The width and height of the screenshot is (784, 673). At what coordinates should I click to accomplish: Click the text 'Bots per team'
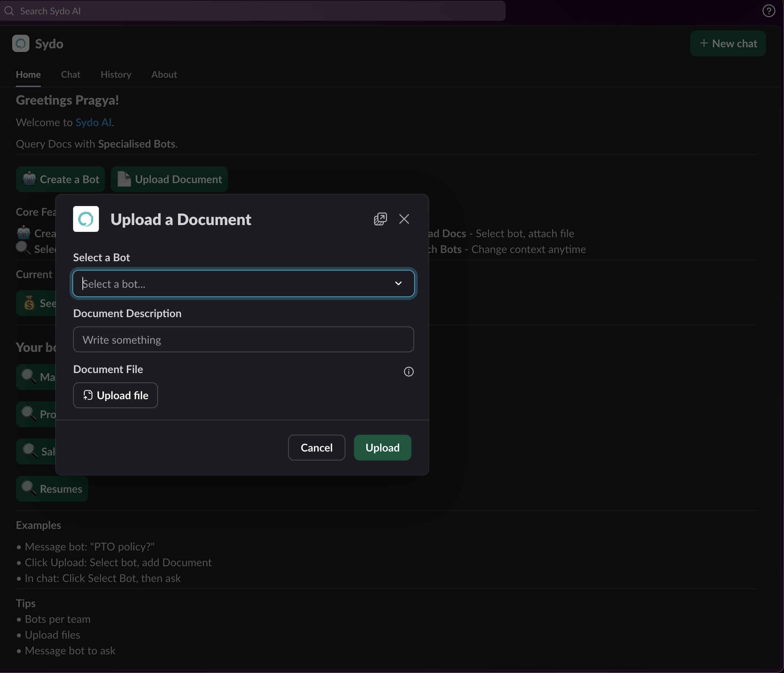coord(58,619)
